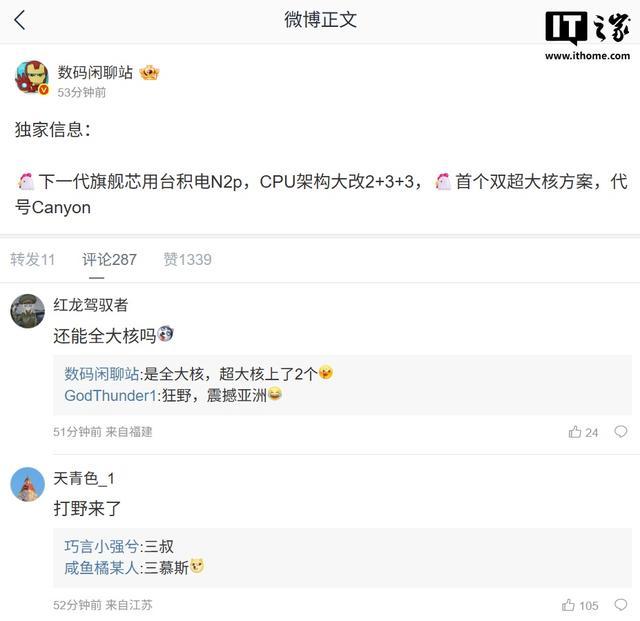The width and height of the screenshot is (640, 621).
Task: Open 数码闲聊站 link in the reply thread
Action: pyautogui.click(x=103, y=373)
